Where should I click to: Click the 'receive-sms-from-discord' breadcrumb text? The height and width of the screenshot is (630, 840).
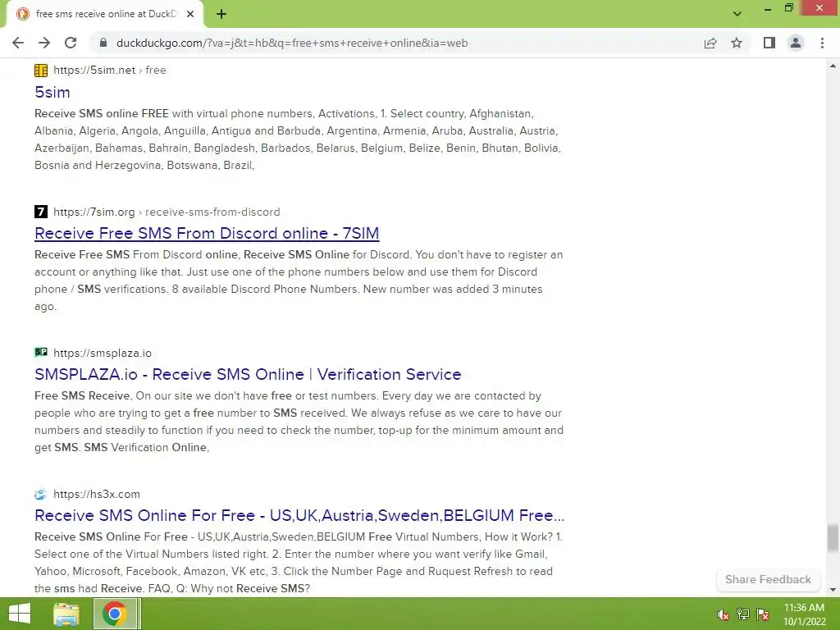click(212, 212)
